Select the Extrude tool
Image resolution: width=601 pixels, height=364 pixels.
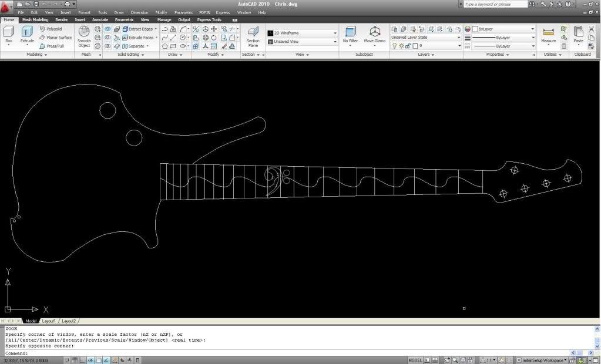point(27,35)
